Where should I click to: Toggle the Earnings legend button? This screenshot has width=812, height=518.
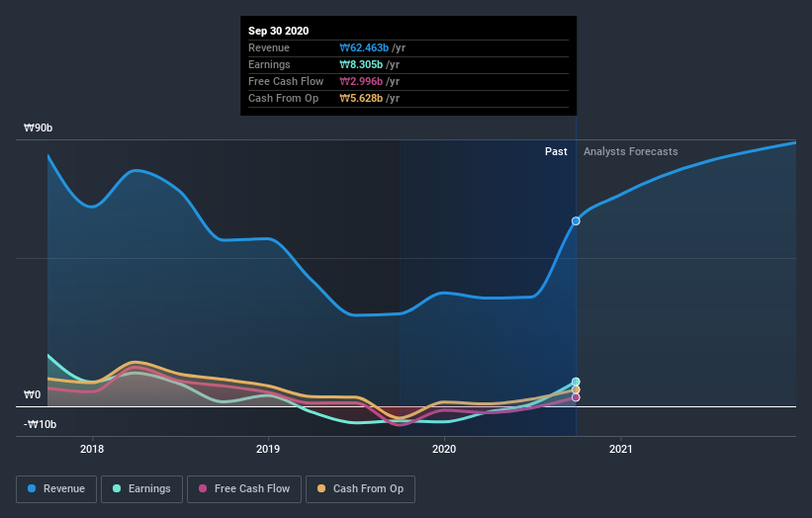coord(141,489)
